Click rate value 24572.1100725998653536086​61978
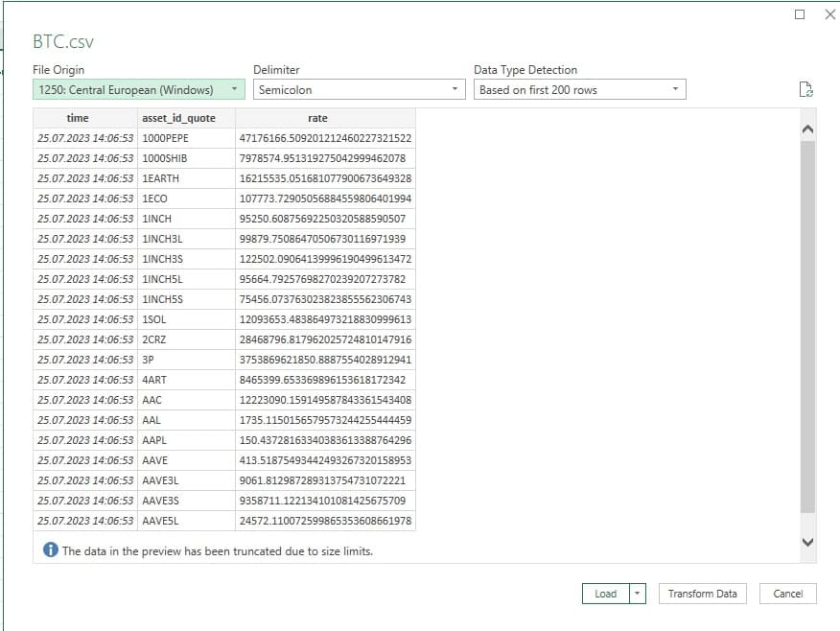The image size is (840, 631). point(325,521)
